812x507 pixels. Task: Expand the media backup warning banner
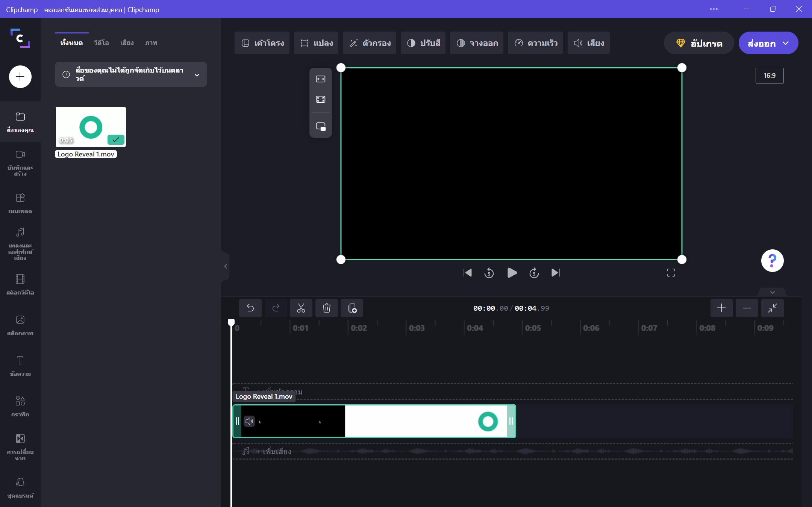tap(197, 75)
